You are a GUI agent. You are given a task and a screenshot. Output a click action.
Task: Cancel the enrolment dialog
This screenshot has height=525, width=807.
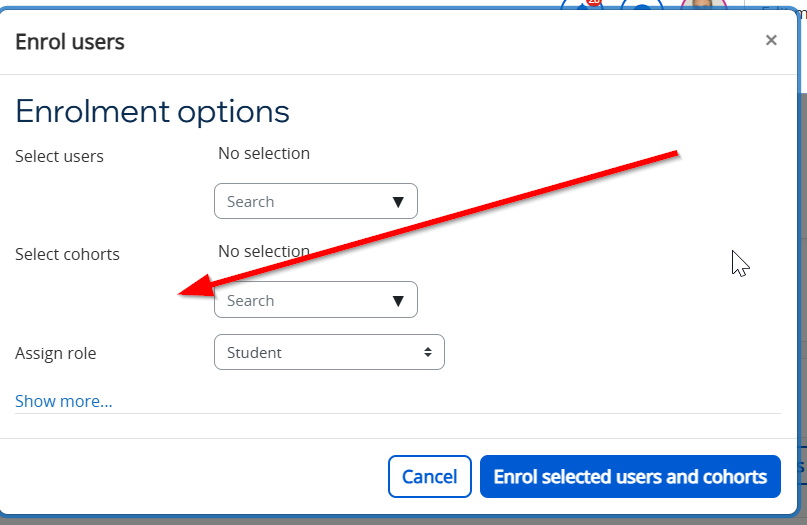coord(430,477)
